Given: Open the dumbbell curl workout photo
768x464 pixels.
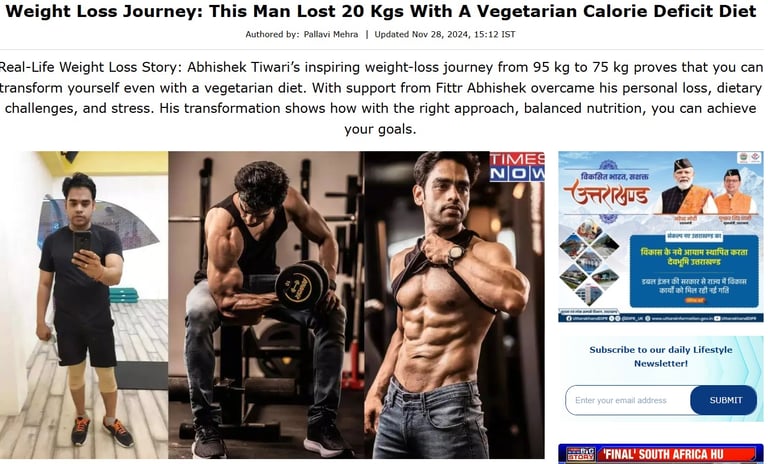Looking at the screenshot, I should (266, 304).
